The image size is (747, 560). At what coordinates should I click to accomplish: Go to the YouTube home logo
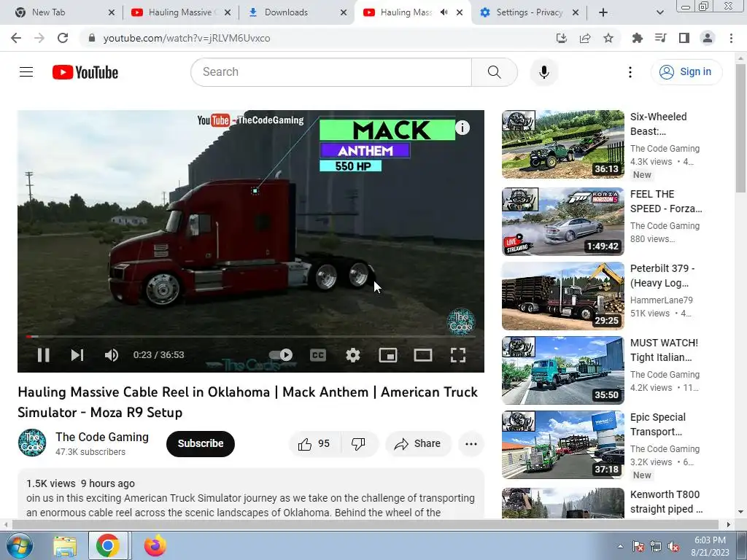click(x=85, y=72)
